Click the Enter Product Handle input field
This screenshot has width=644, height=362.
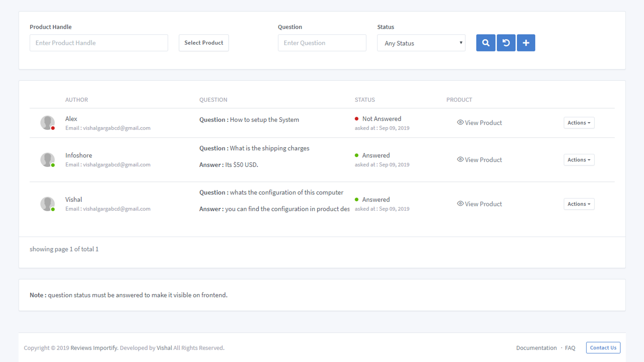pyautogui.click(x=99, y=43)
